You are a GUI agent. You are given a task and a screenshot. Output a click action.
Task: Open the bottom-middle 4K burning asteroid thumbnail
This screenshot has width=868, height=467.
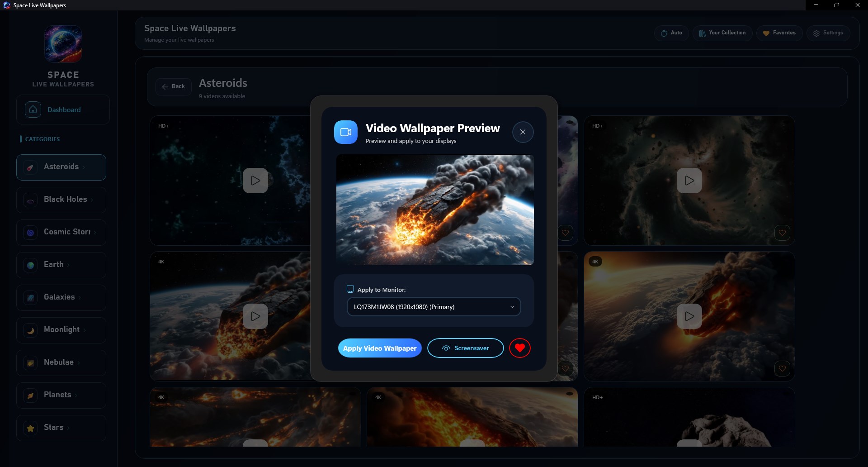click(472, 417)
